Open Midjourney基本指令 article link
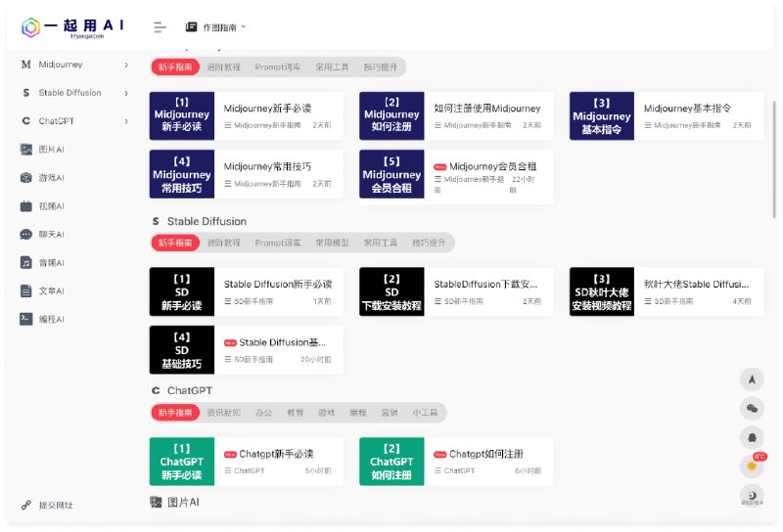The height and width of the screenshot is (532, 783). 688,109
